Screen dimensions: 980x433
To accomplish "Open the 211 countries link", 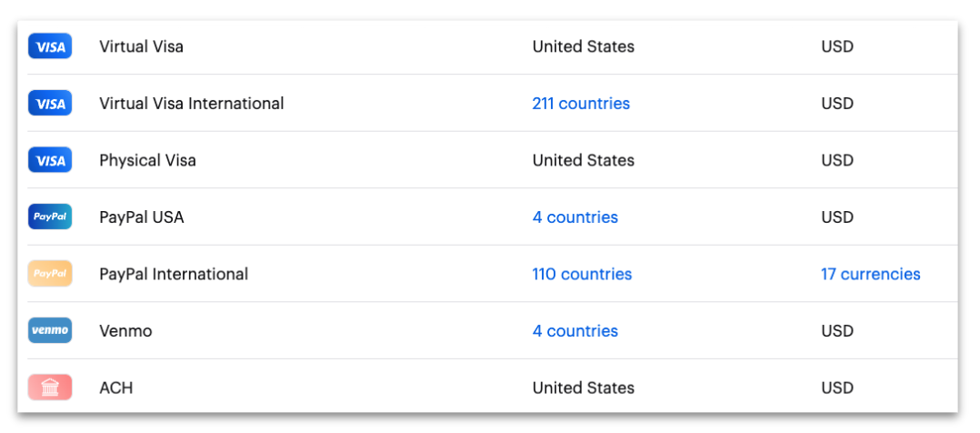I will pos(581,103).
